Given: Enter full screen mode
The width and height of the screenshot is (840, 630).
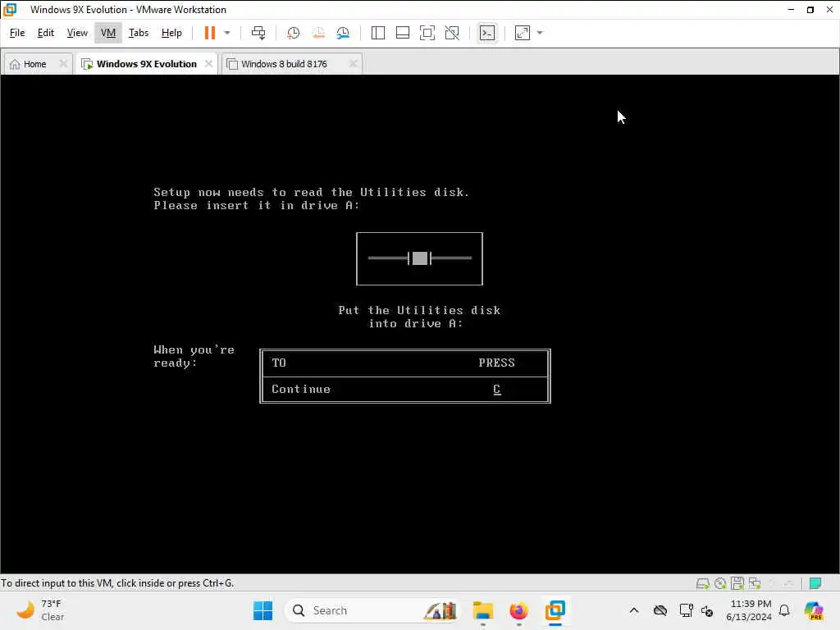Looking at the screenshot, I should (427, 33).
